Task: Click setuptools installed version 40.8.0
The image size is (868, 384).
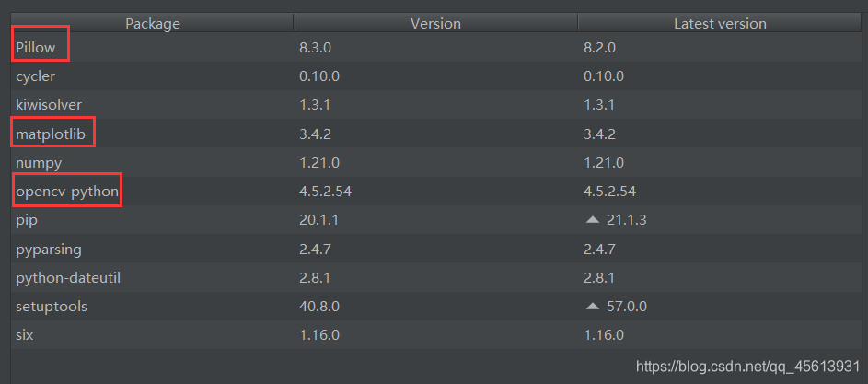Action: click(319, 307)
